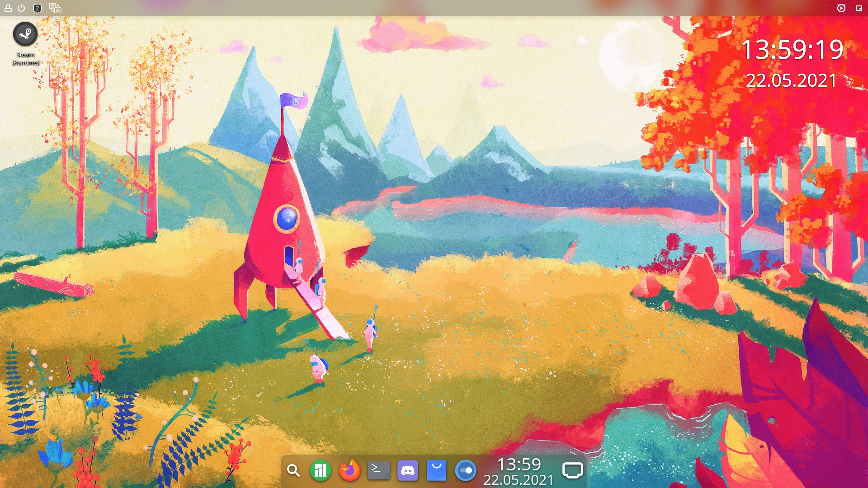Open the network connections icon in the dock
The width and height of the screenshot is (868, 488).
pyautogui.click(x=572, y=471)
